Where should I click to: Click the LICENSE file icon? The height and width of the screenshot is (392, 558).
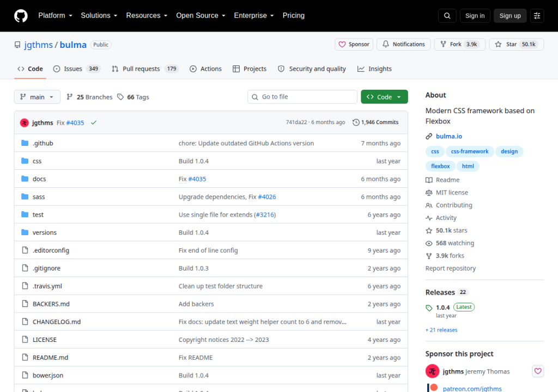point(25,339)
